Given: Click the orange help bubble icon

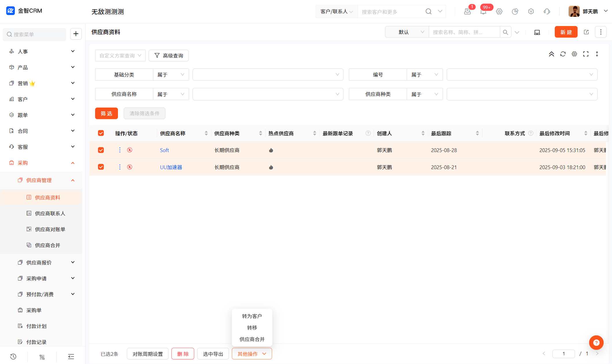Looking at the screenshot, I should pyautogui.click(x=596, y=343).
